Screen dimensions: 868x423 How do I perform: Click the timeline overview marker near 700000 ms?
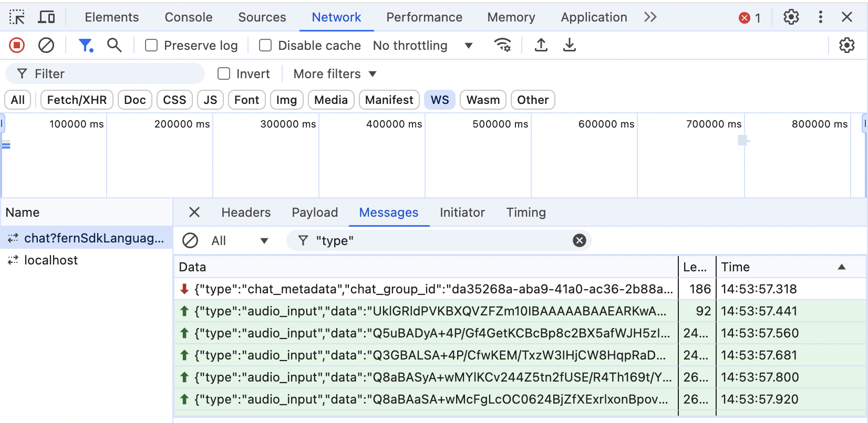[x=742, y=140]
